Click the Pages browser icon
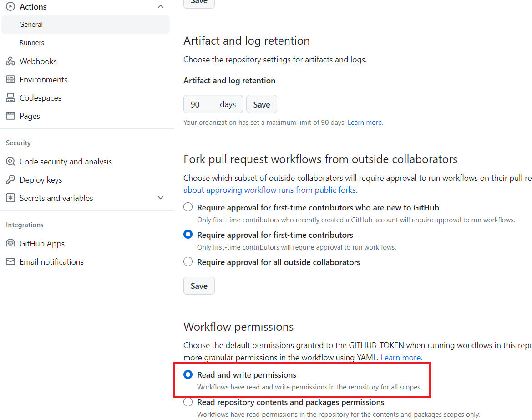 pyautogui.click(x=10, y=116)
